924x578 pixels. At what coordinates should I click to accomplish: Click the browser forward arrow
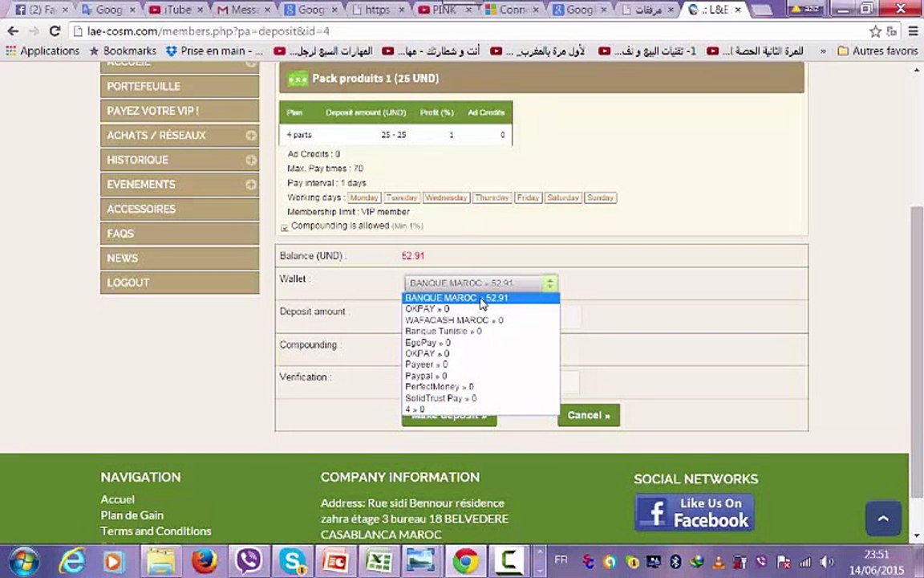pos(34,31)
